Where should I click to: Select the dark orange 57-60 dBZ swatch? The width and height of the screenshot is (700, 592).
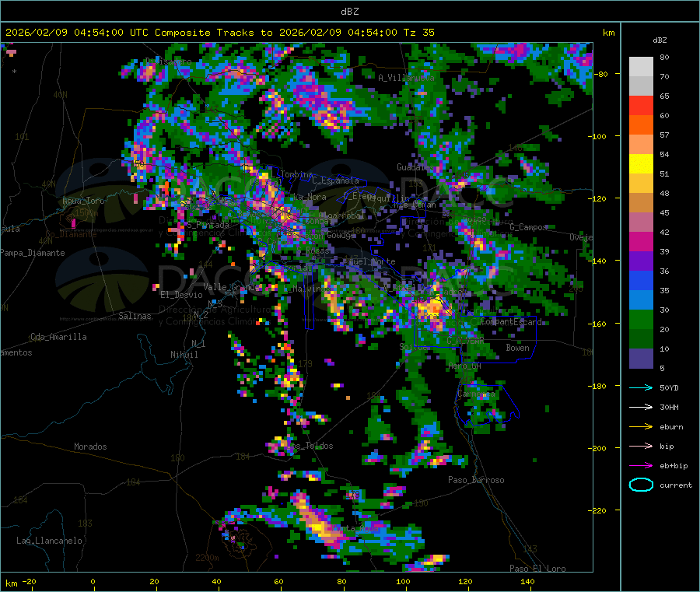(x=641, y=125)
